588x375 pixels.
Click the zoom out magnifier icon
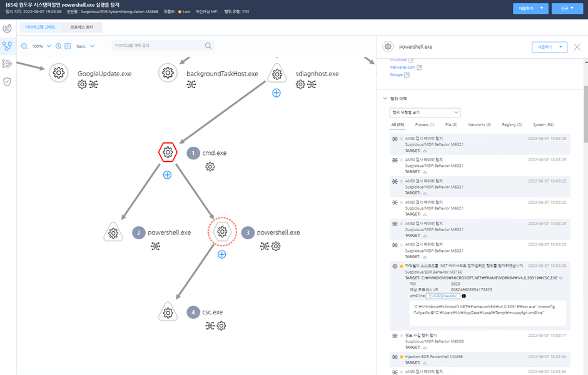click(x=24, y=46)
